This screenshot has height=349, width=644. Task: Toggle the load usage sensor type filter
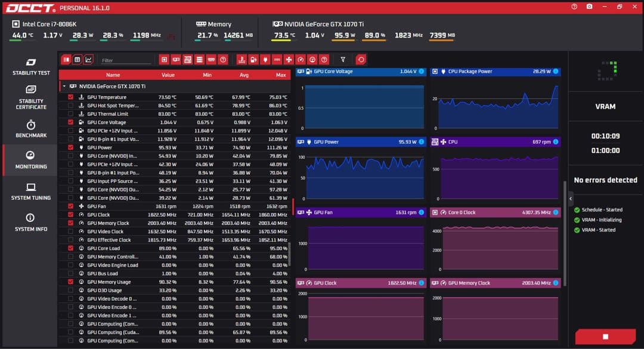pos(312,60)
